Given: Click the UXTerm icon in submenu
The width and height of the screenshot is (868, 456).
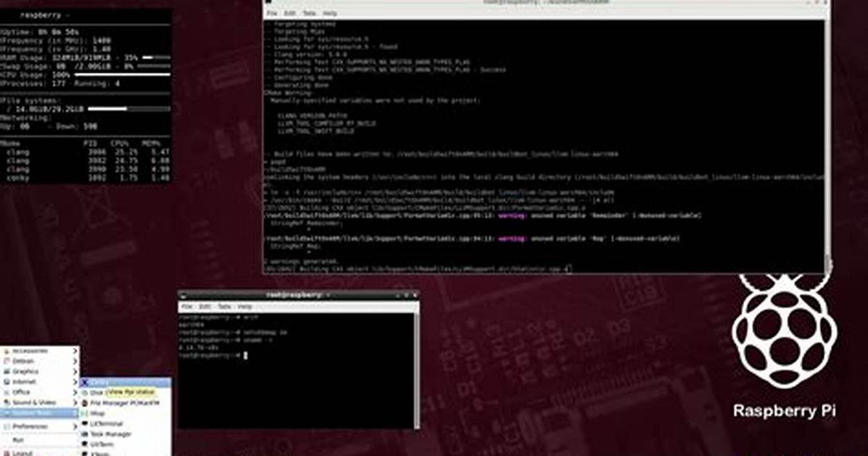Looking at the screenshot, I should [x=85, y=444].
